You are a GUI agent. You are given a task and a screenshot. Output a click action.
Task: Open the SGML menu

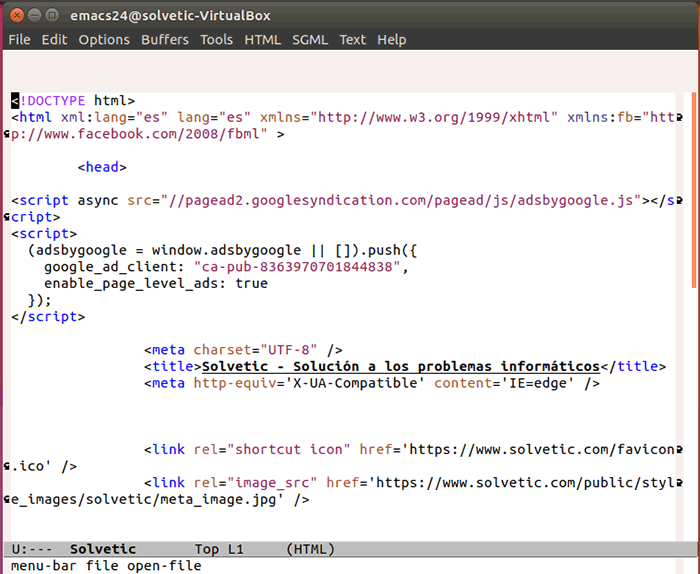[310, 40]
